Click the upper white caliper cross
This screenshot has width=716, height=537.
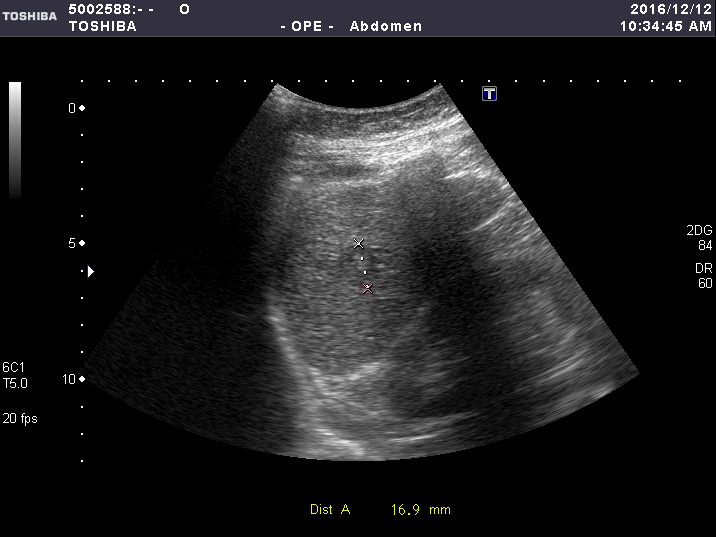pos(358,243)
